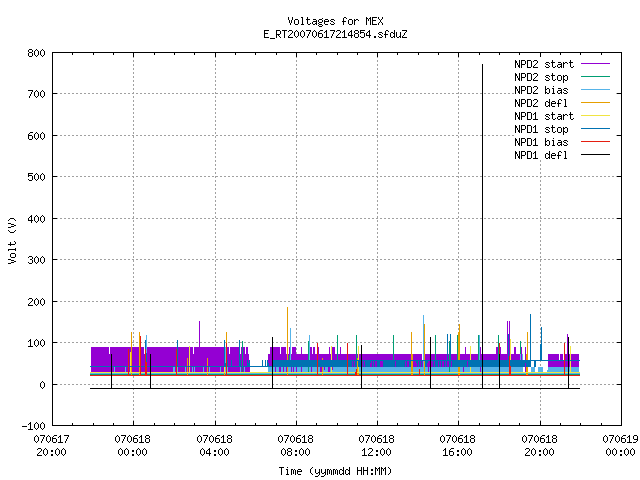
Task: Click the NPD1 defl black legend line
Action: [x=595, y=155]
